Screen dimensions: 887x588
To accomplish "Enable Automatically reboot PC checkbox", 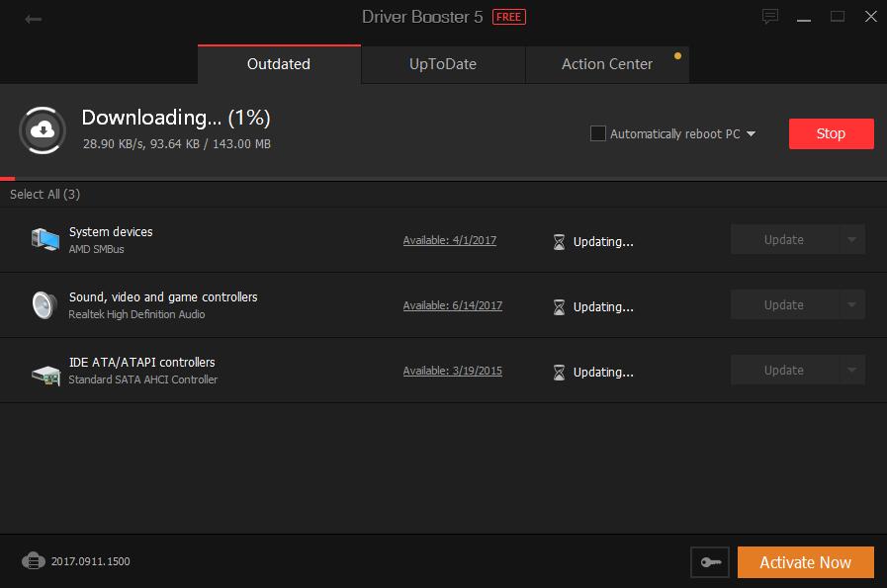I will (598, 133).
